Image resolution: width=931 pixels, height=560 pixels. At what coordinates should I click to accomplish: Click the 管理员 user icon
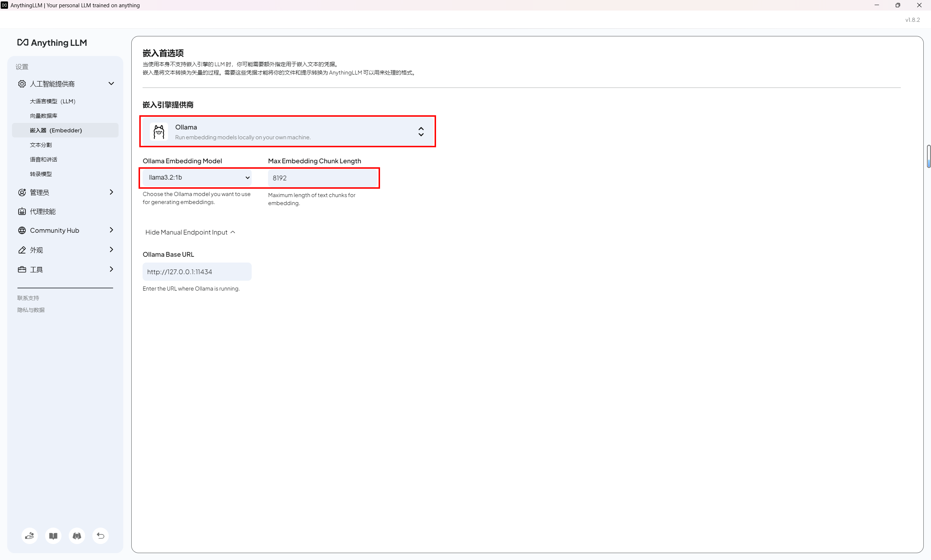coord(22,192)
